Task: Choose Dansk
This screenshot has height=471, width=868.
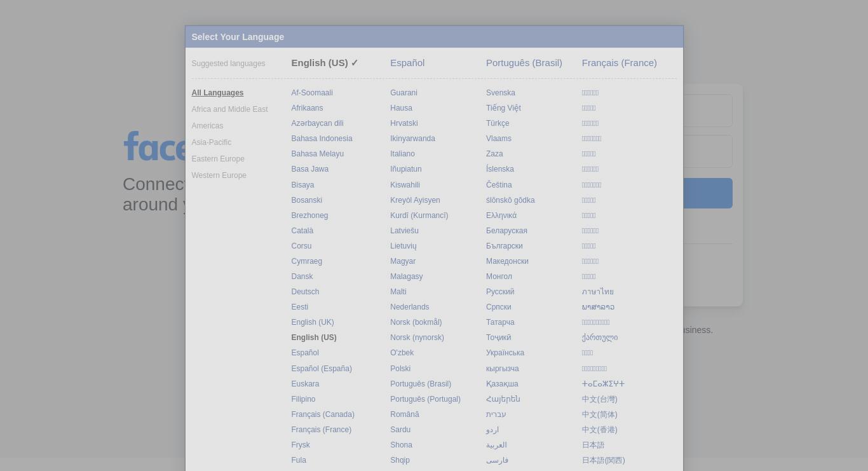Action: [302, 276]
